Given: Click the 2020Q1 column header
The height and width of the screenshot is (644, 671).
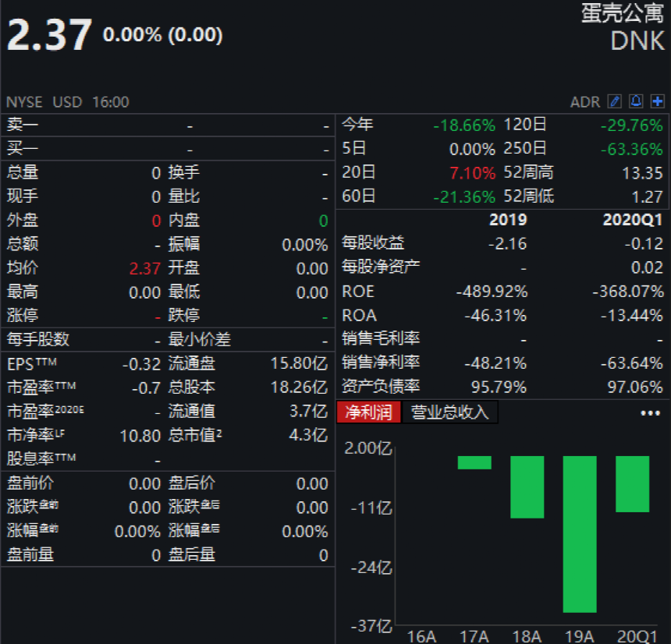Looking at the screenshot, I should 633,220.
